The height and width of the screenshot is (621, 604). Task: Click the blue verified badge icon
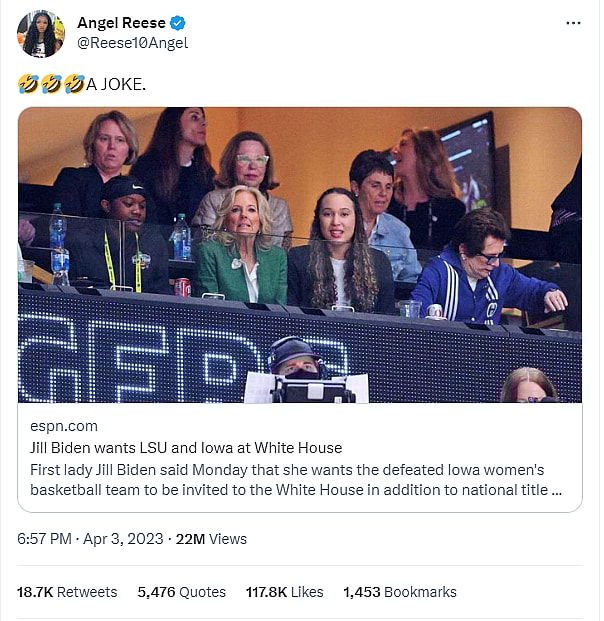click(x=177, y=24)
